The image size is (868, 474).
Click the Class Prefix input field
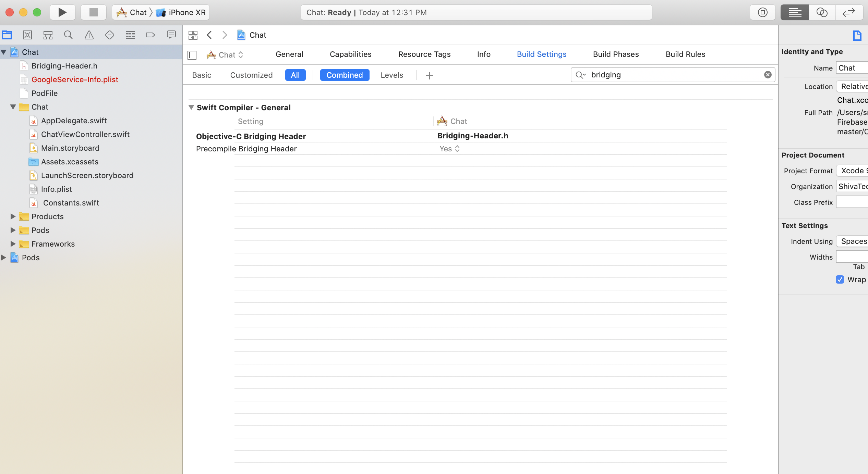[852, 202]
